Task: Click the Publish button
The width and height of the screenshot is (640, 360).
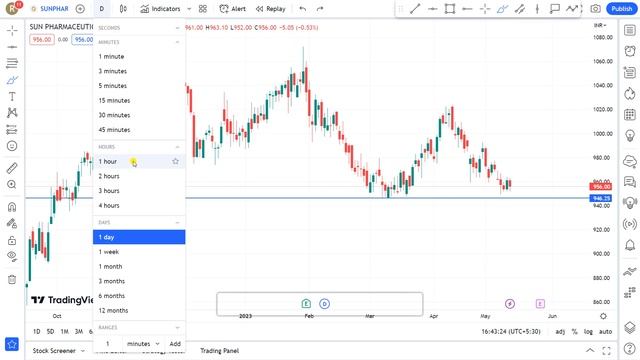Action: tap(622, 9)
